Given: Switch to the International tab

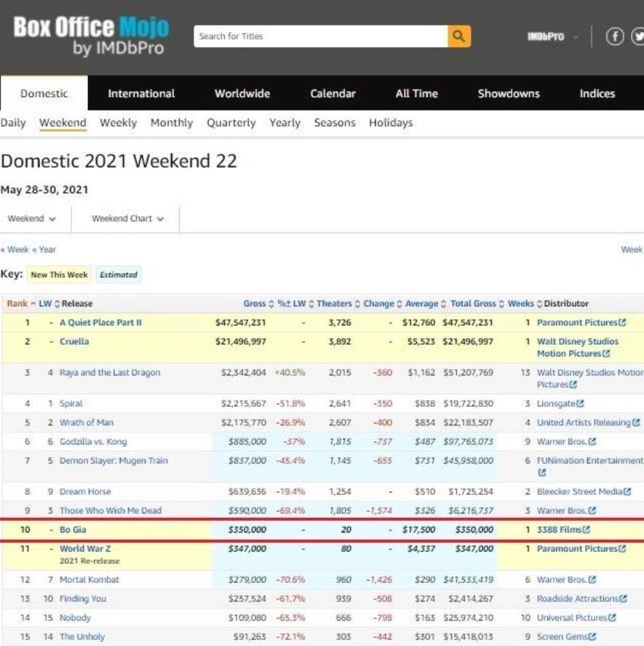Looking at the screenshot, I should [141, 93].
